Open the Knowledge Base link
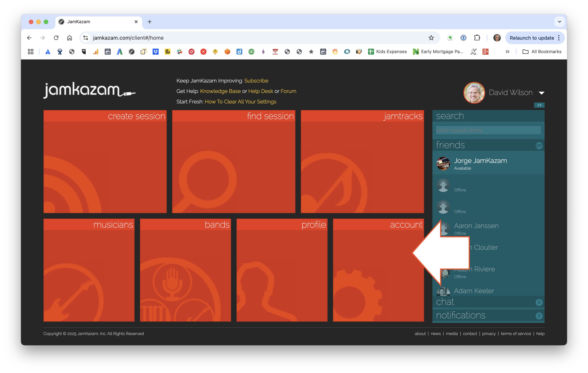The image size is (588, 373). click(220, 91)
